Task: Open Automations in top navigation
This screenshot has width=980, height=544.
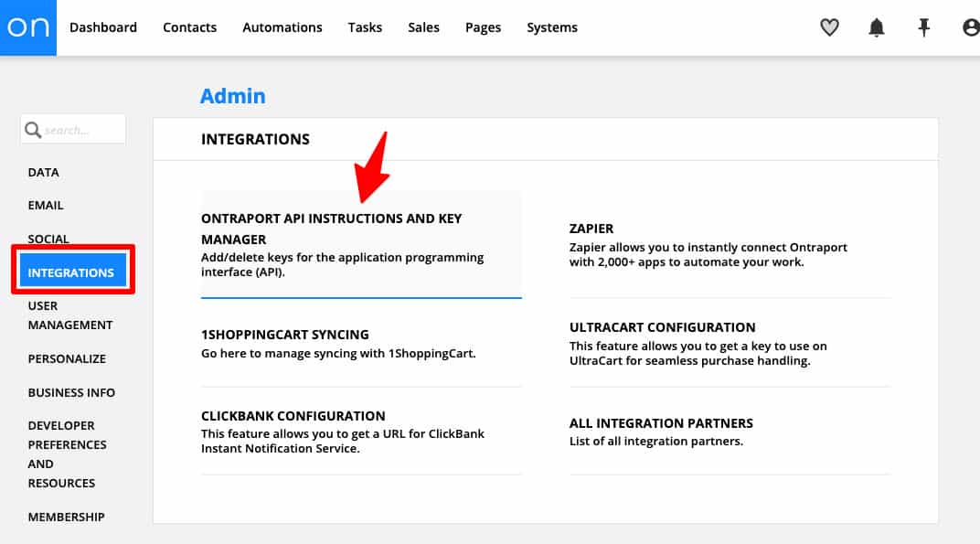Action: tap(282, 27)
